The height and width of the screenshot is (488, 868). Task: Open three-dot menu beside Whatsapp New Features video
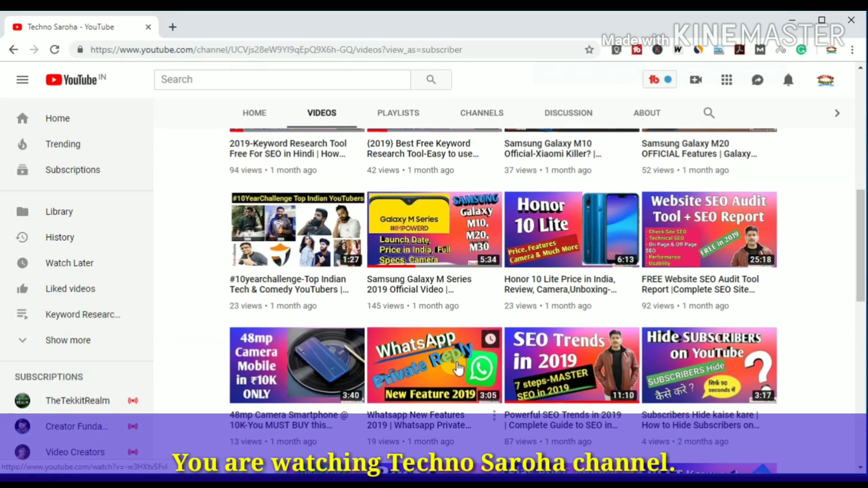coord(494,415)
